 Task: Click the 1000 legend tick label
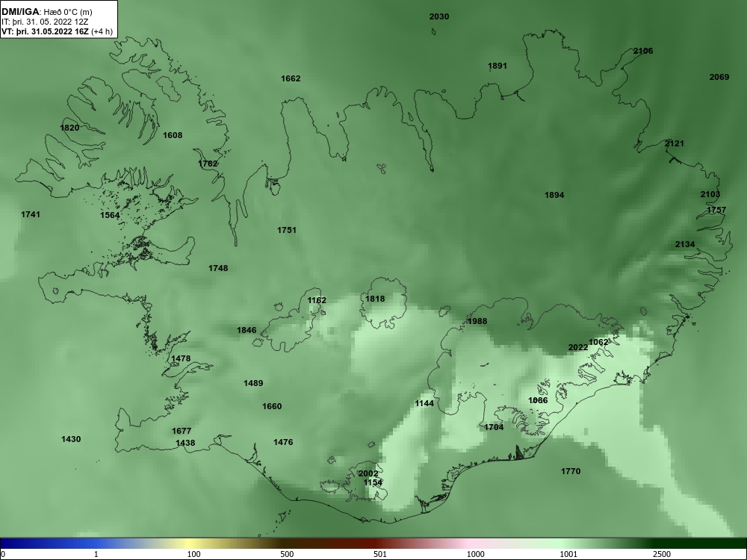[x=475, y=554]
